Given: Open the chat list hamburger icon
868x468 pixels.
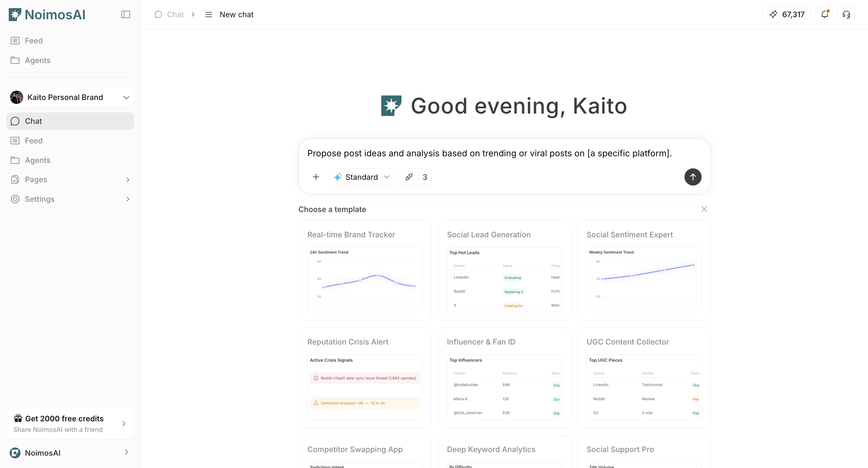Looking at the screenshot, I should point(209,14).
